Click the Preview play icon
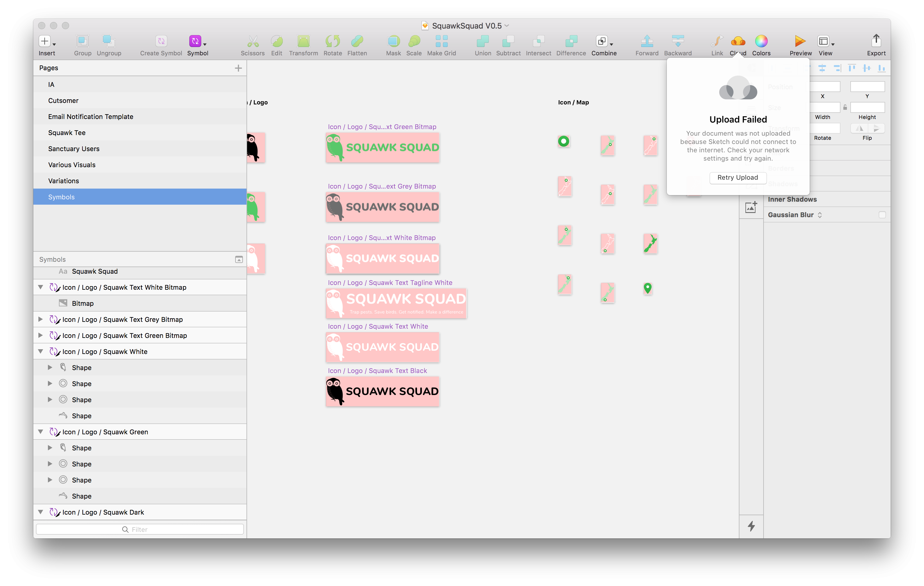This screenshot has width=924, height=586. click(800, 41)
